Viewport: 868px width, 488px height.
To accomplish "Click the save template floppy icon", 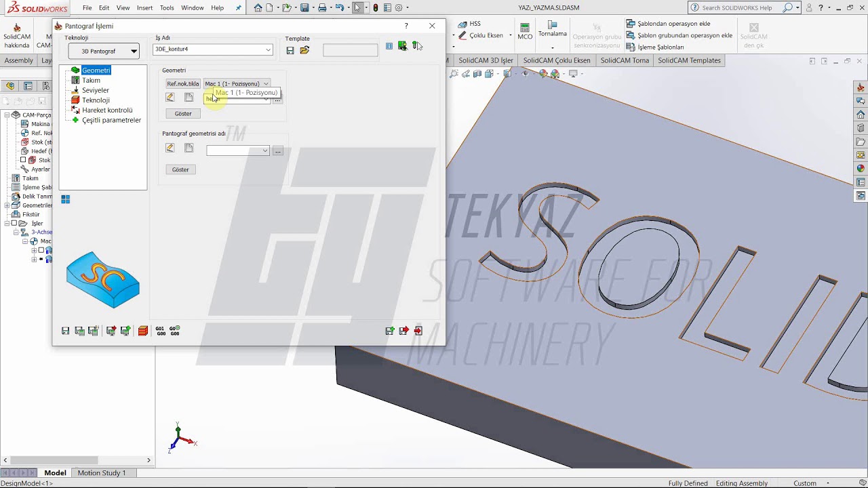I will (x=290, y=50).
